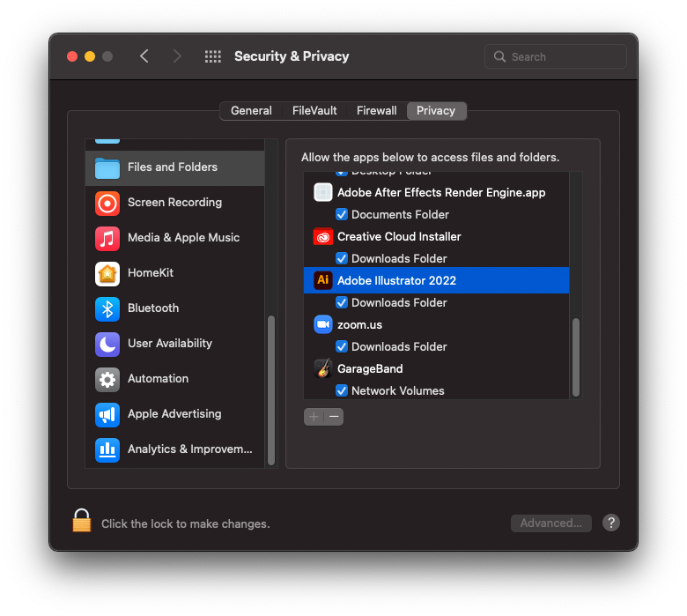687x616 pixels.
Task: Click the User Availability moon icon
Action: 107,345
